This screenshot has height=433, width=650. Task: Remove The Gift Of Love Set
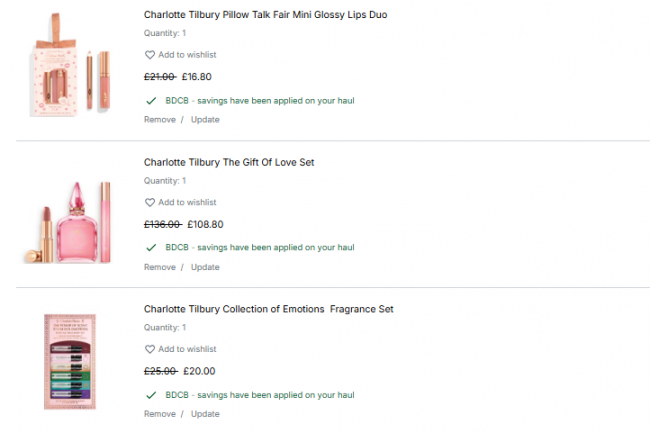click(159, 267)
